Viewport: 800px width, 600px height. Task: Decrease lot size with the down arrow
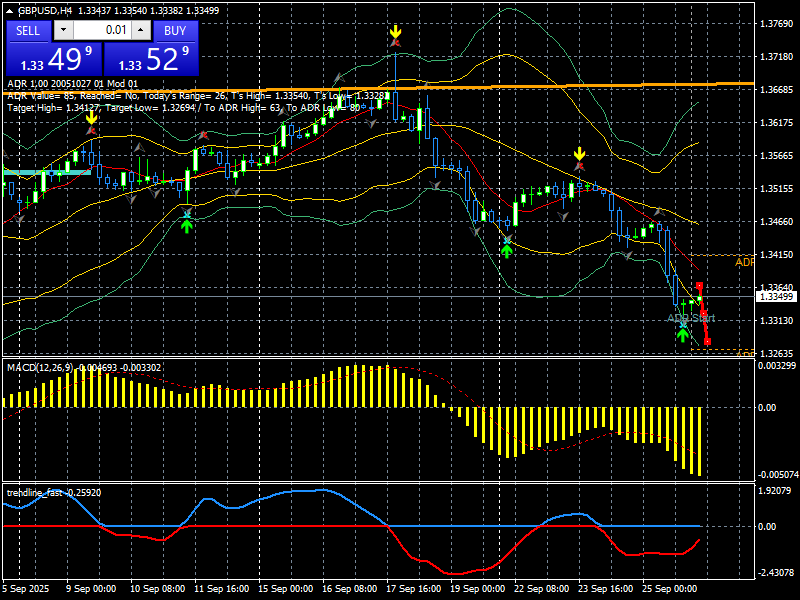[63, 30]
